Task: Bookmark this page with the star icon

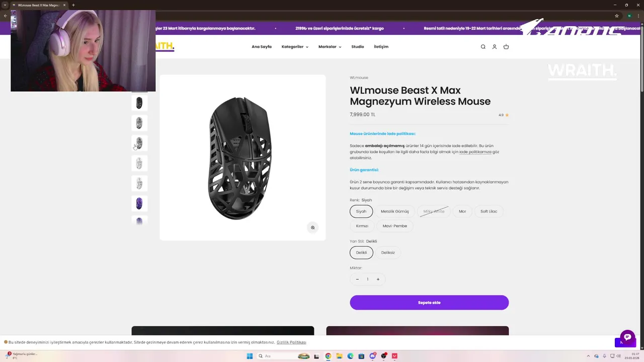Action: tap(617, 16)
